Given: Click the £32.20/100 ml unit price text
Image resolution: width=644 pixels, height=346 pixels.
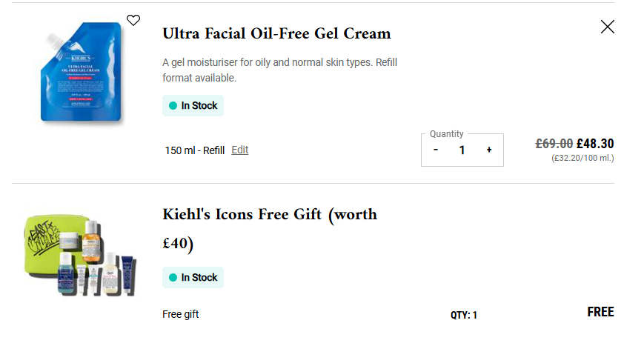Looking at the screenshot, I should (582, 158).
